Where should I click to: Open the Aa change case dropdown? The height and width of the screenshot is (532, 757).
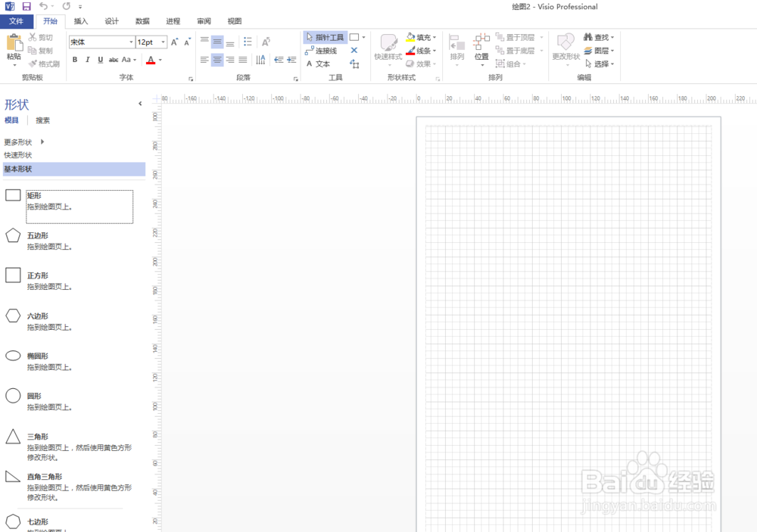click(129, 60)
